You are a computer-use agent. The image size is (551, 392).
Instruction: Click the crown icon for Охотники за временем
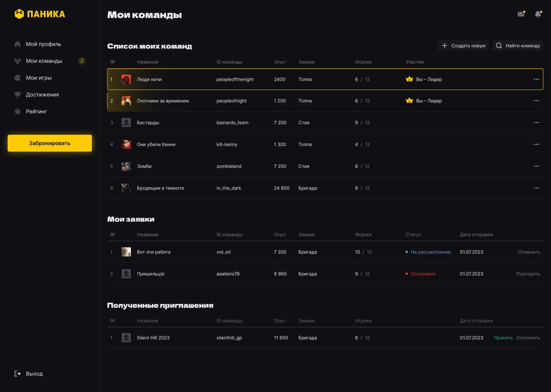(409, 101)
